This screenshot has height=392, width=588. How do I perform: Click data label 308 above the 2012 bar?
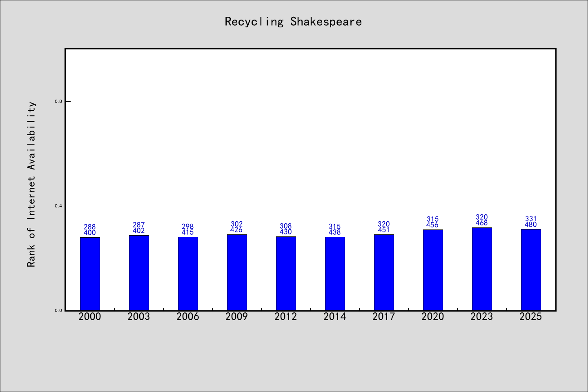coord(286,226)
